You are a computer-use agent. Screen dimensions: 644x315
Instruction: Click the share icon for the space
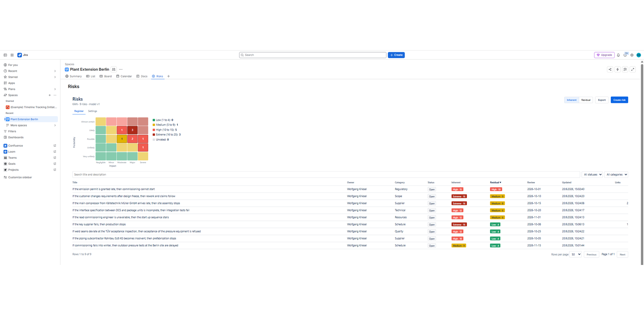(x=610, y=69)
